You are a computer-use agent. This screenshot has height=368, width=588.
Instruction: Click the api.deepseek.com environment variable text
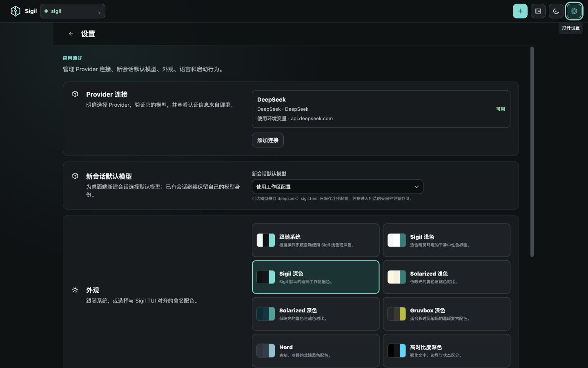pyautogui.click(x=295, y=119)
